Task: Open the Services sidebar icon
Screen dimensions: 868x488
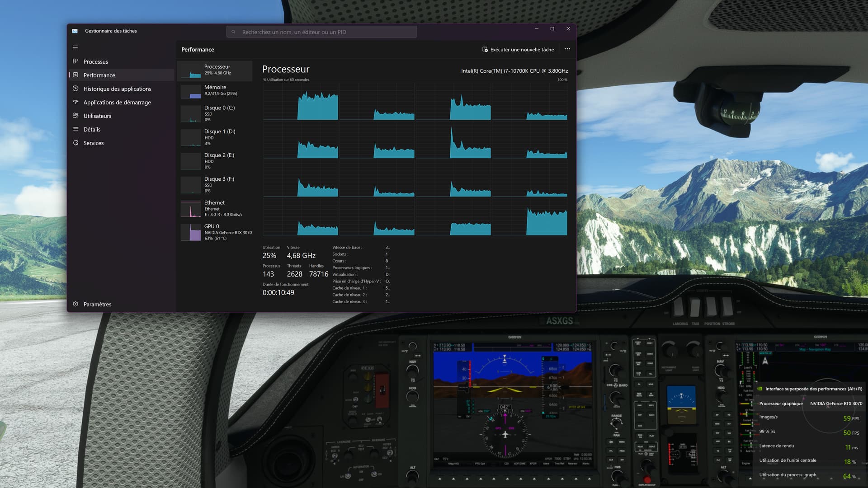Action: (x=75, y=143)
